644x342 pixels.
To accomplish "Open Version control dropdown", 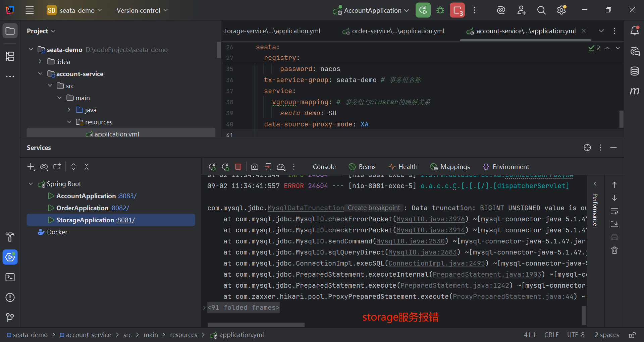I will pyautogui.click(x=142, y=10).
